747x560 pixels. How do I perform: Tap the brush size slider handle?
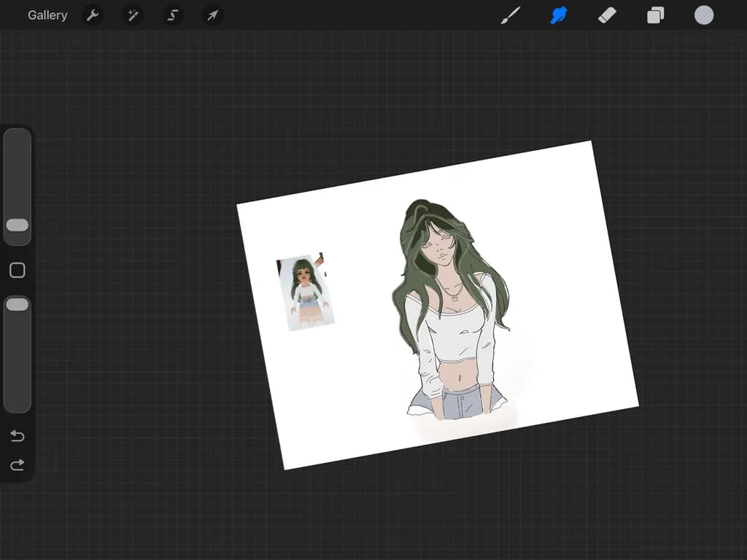tap(18, 225)
